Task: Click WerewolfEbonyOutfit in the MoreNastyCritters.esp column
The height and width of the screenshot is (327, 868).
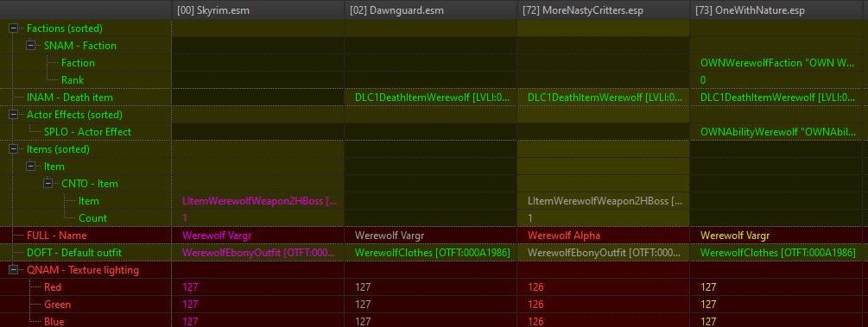Action: (x=604, y=253)
